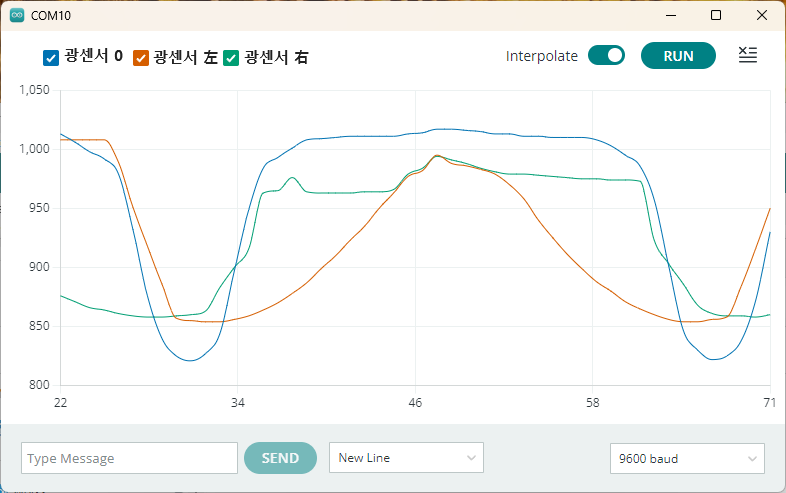Close the COM10 plotter window
This screenshot has width=786, height=493.
point(761,16)
